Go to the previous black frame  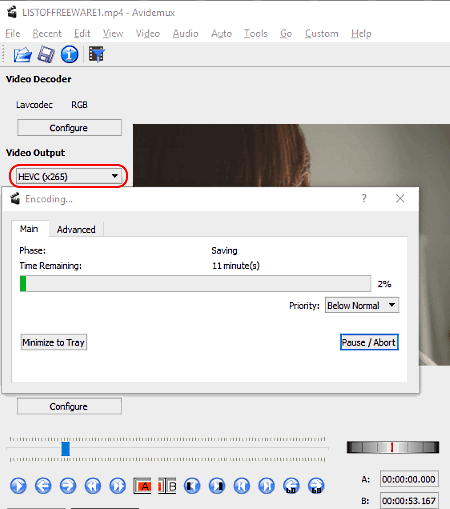point(192,486)
